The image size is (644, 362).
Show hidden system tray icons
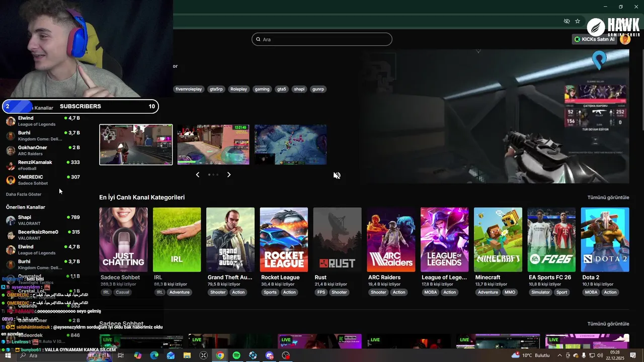coord(559,355)
